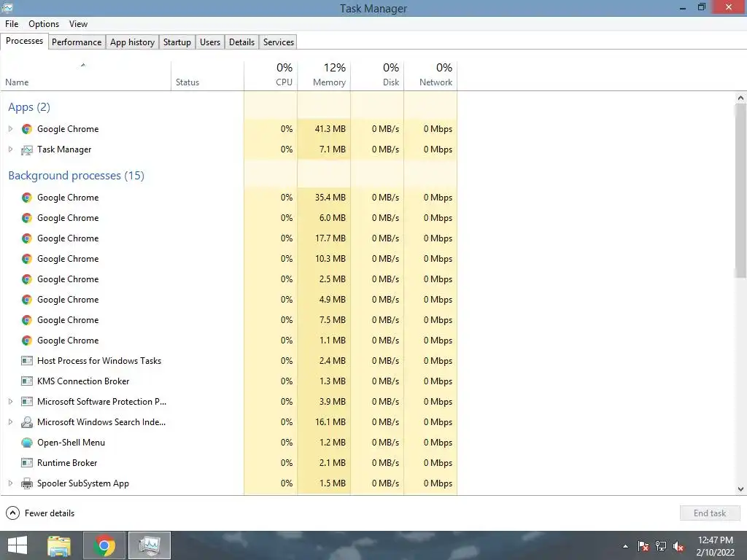Image resolution: width=747 pixels, height=560 pixels.
Task: Select the KMS Connection Broker name
Action: click(83, 381)
